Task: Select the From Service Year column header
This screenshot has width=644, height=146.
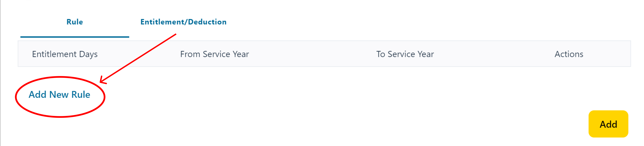Action: tap(214, 54)
